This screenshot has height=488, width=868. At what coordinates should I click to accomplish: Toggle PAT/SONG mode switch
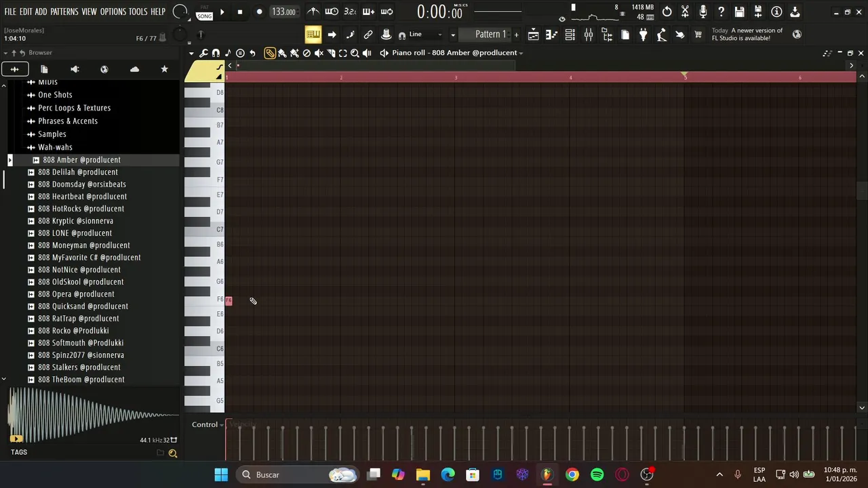(204, 14)
